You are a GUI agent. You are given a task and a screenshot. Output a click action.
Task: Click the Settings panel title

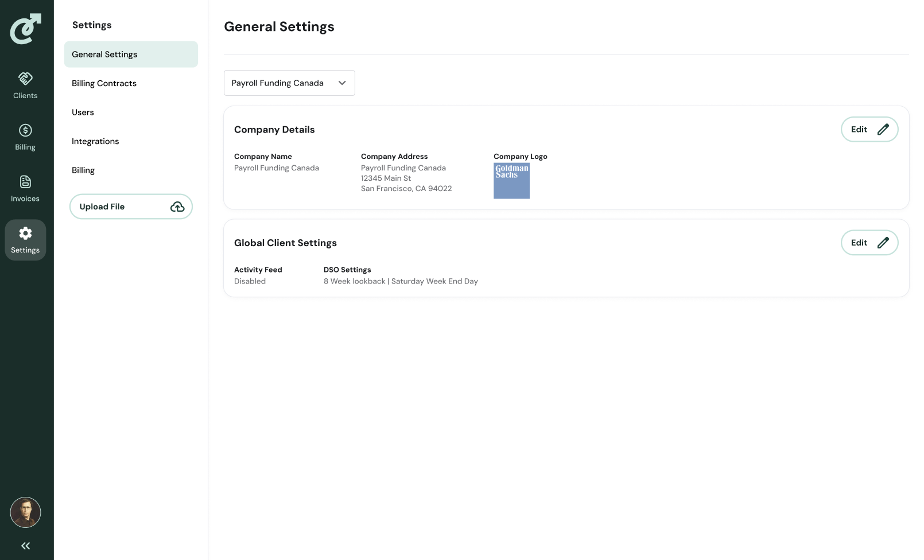pos(92,25)
